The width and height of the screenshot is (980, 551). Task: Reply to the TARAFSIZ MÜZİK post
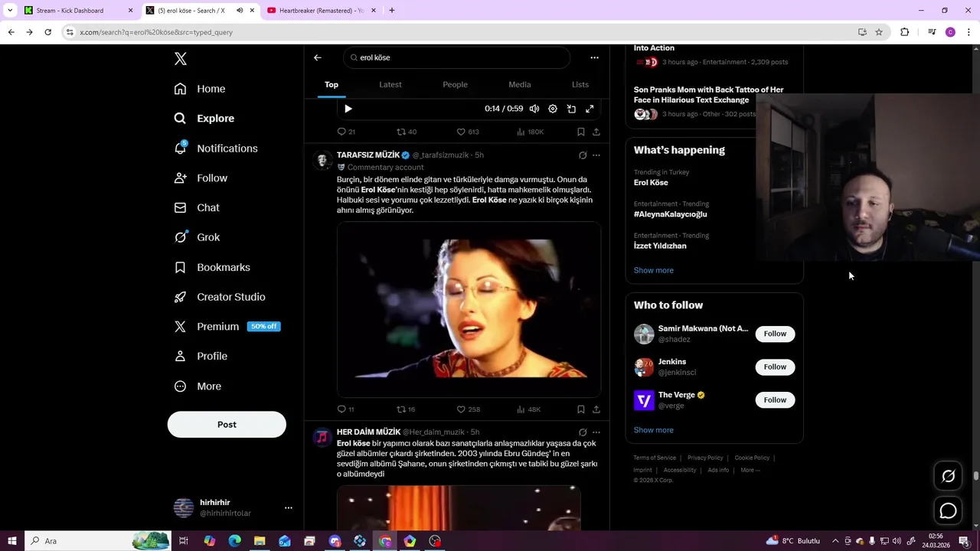tap(345, 409)
